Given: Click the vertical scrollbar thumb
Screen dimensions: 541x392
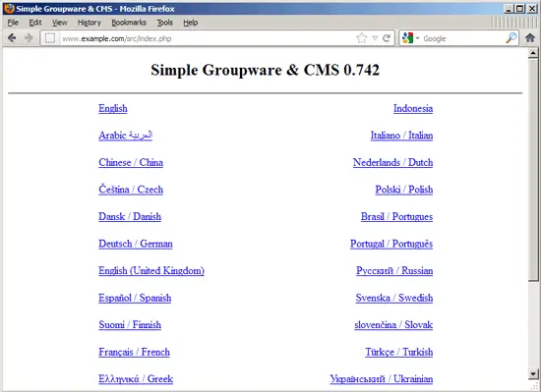Looking at the screenshot, I should (533, 170).
